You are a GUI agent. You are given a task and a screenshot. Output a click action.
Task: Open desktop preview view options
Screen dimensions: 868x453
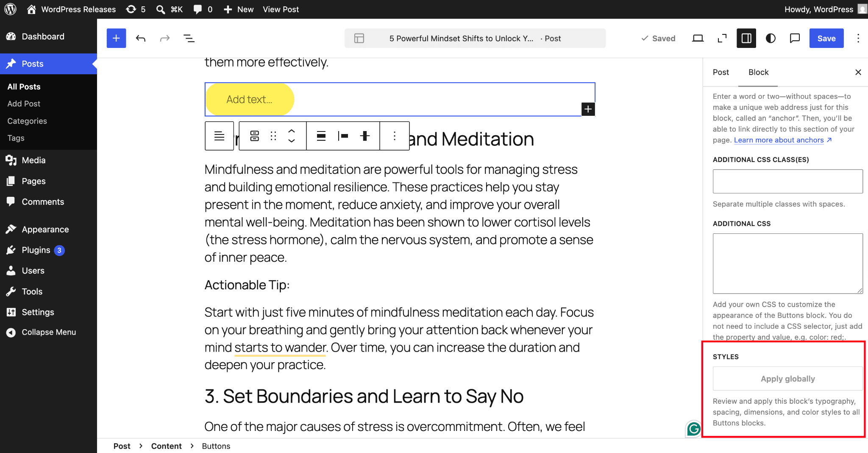tap(698, 38)
